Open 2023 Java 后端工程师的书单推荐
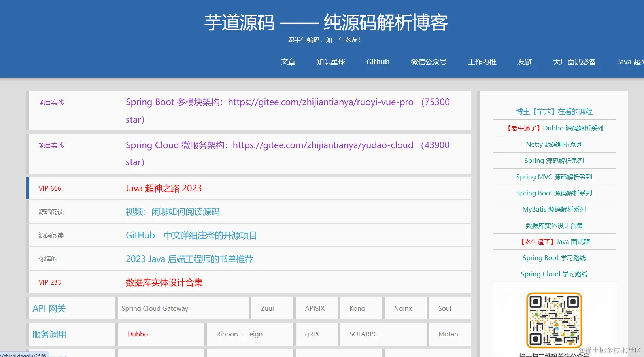The image size is (644, 357). tap(189, 259)
